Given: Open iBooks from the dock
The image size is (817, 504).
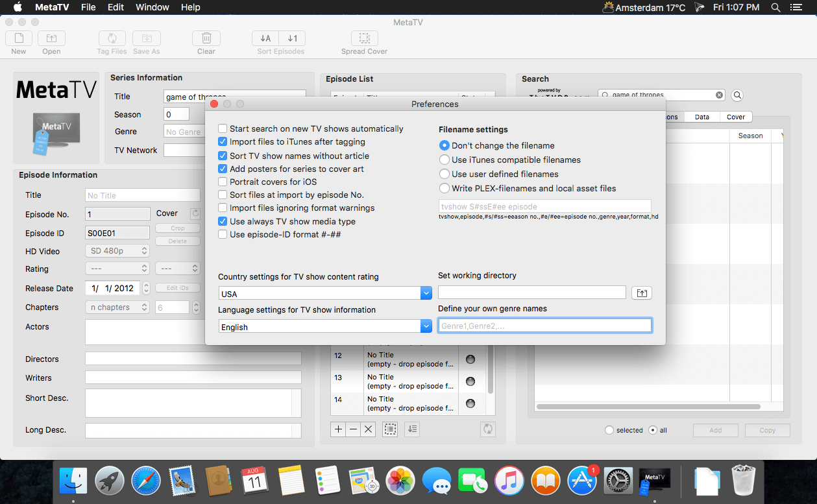Looking at the screenshot, I should pyautogui.click(x=546, y=481).
